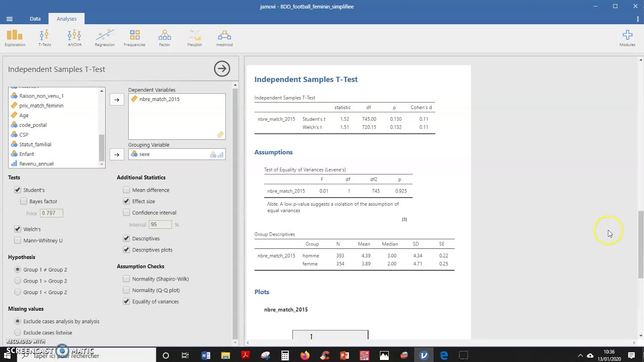Move variable to Dependent Variables with arrow

(x=117, y=100)
